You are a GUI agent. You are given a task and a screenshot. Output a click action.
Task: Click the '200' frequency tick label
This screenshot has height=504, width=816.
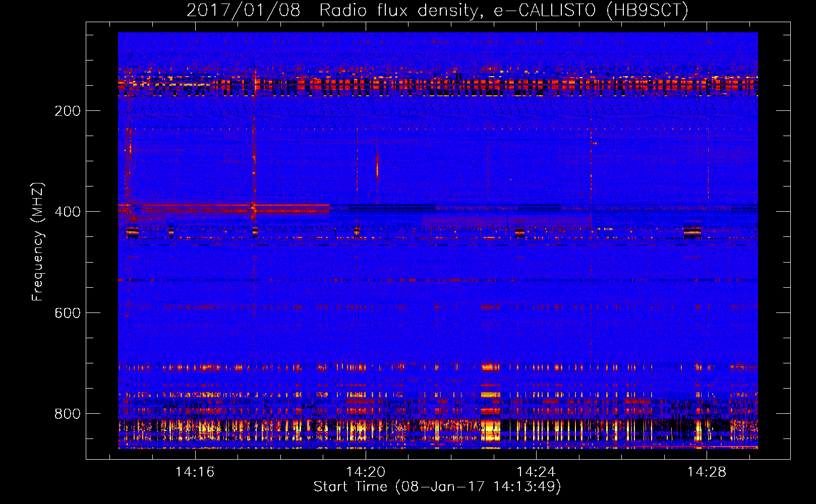(x=68, y=111)
